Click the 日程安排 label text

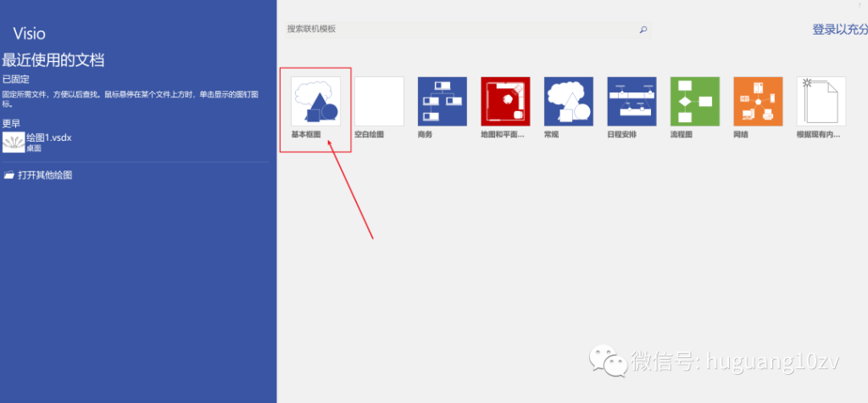[621, 134]
